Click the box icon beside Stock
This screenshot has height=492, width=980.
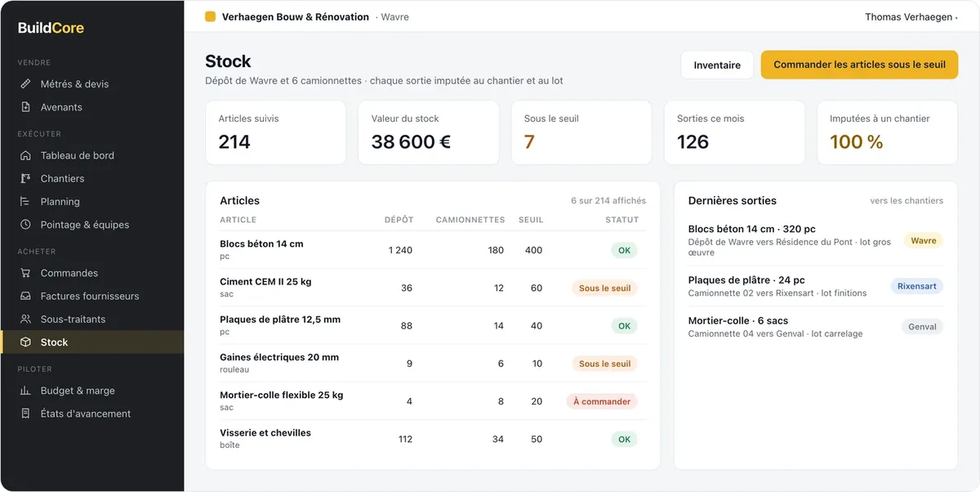pos(25,342)
